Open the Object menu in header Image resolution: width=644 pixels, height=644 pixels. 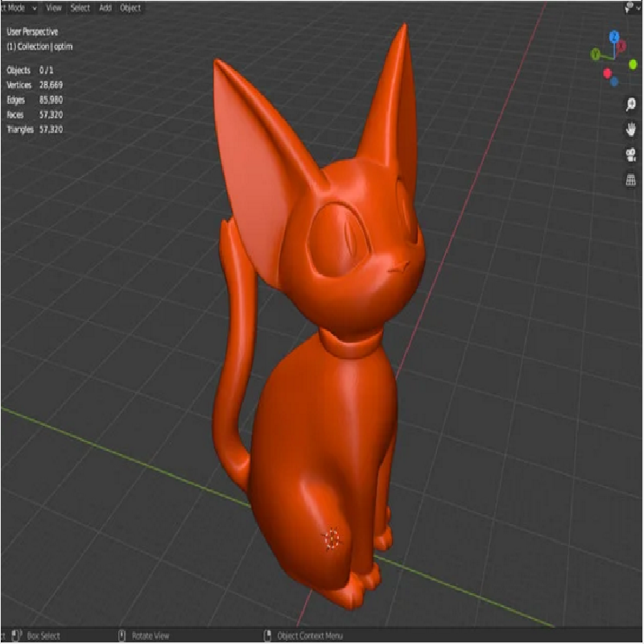coord(130,7)
